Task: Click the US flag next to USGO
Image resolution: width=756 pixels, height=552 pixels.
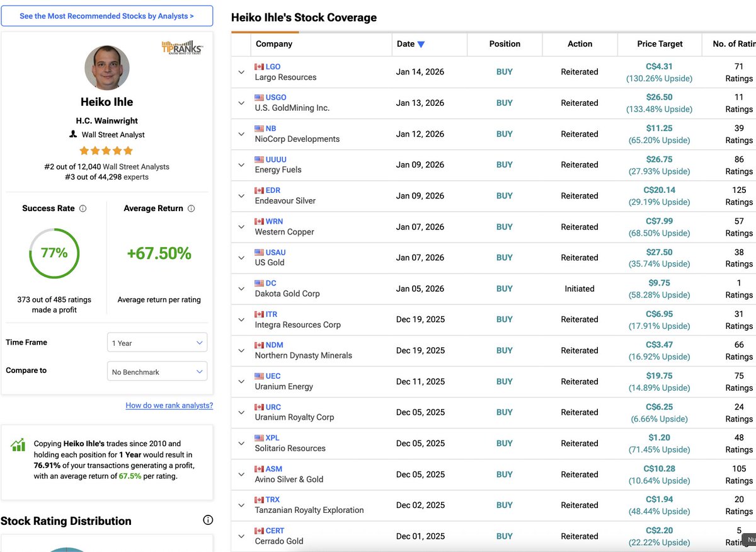Action: click(x=259, y=98)
